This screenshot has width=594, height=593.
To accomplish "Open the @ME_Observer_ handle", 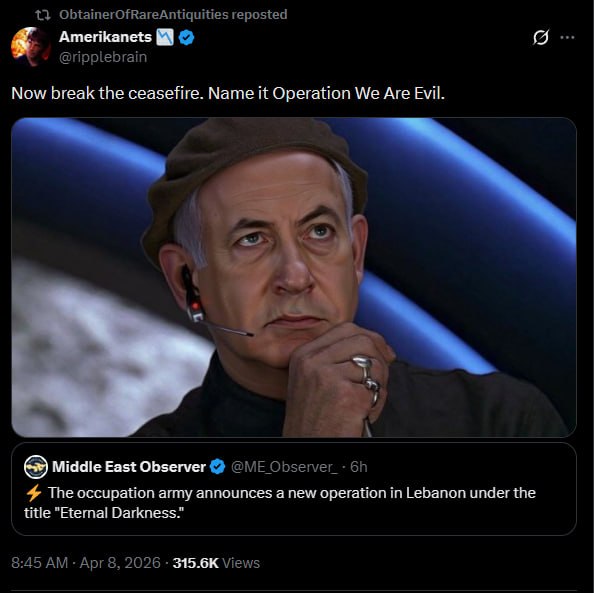I will (x=284, y=467).
